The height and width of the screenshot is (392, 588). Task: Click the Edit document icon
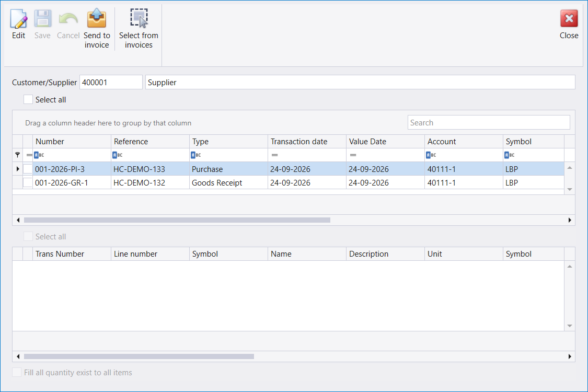(18, 19)
